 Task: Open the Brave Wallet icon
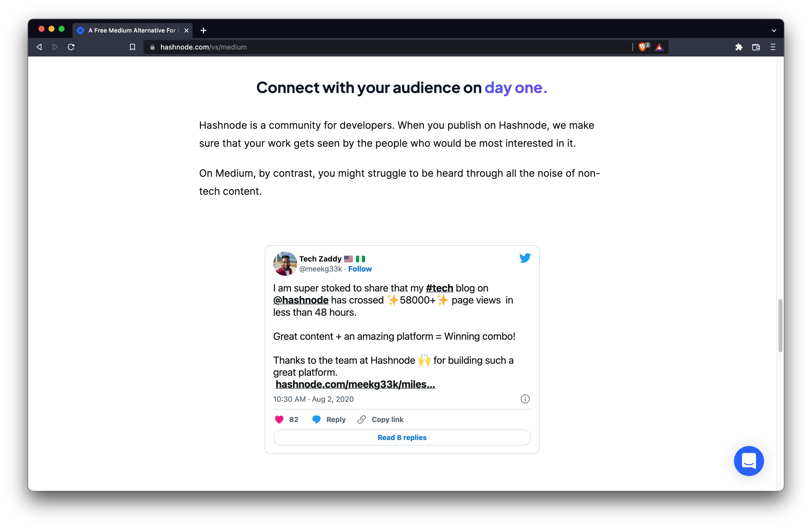tap(756, 47)
